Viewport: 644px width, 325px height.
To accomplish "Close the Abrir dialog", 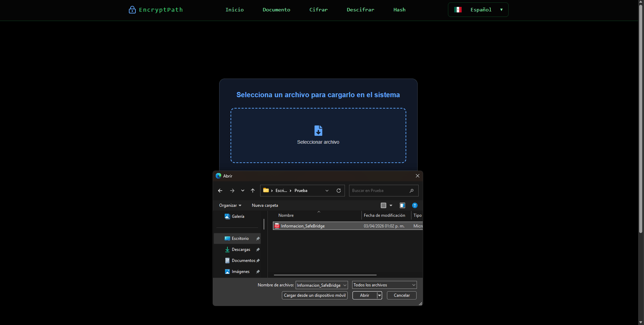I will point(418,176).
